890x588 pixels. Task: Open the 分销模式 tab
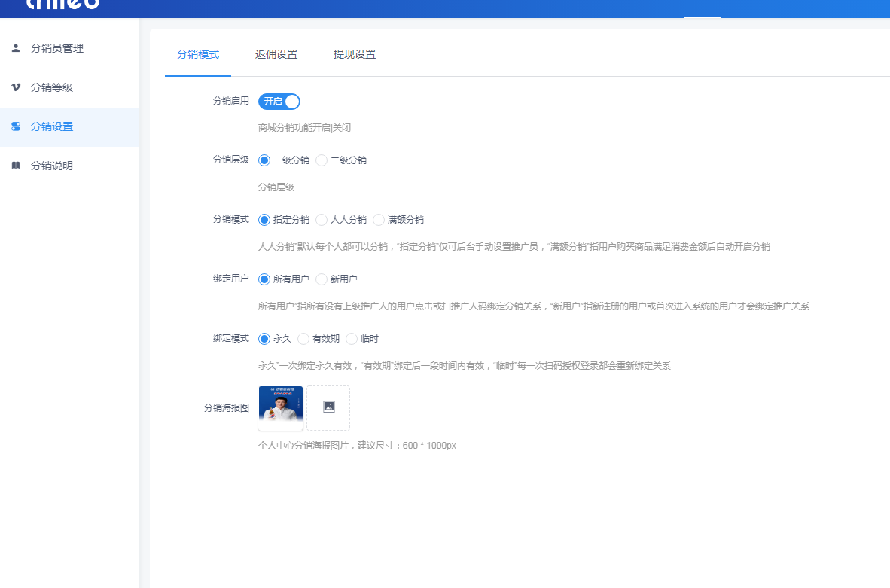point(198,54)
